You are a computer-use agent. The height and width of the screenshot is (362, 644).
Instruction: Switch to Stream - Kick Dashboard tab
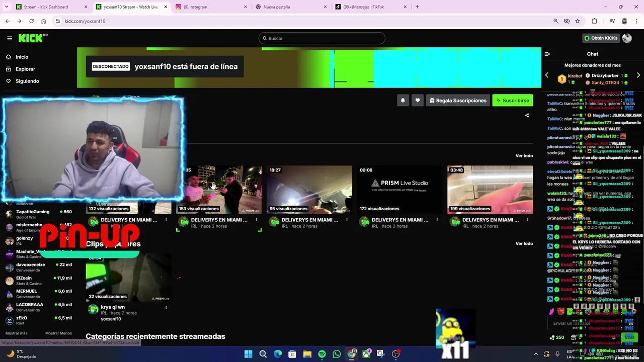coord(50,7)
